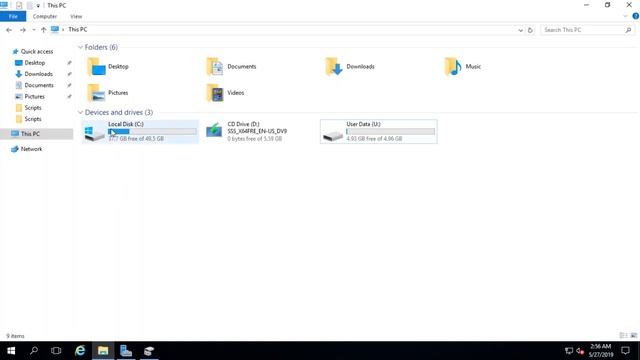Screen dimensions: 640x360
Task: Open the Desktop folder in Folders section
Action: (x=108, y=67)
